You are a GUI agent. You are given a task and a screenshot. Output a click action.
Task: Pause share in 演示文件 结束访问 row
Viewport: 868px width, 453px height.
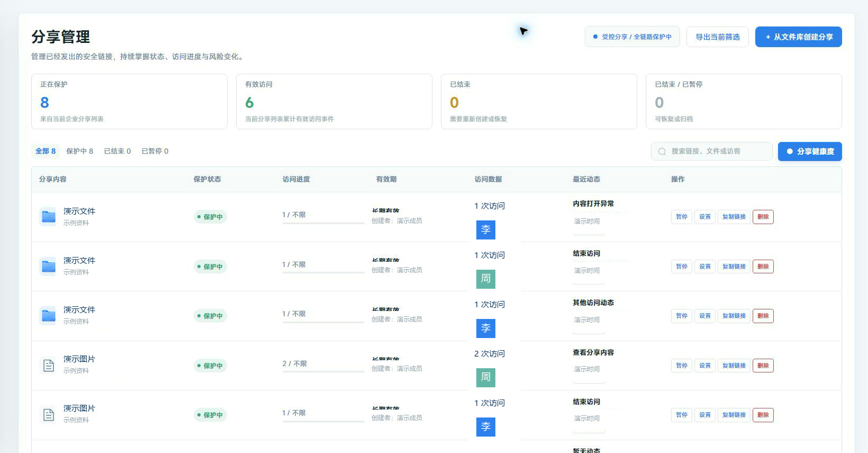[682, 267]
